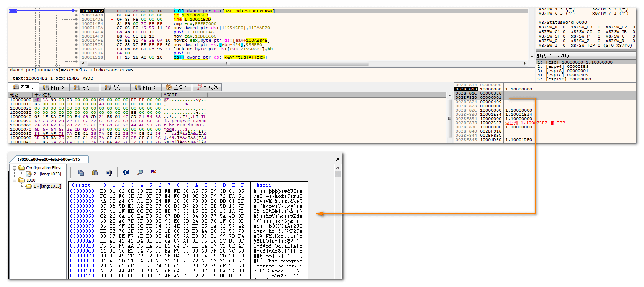
Task: Click the select-all monitor icon in hex toolbar
Action: [109, 173]
